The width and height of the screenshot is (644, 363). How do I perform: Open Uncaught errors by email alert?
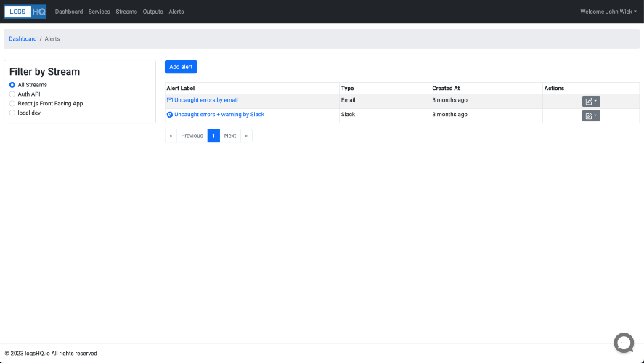click(206, 100)
